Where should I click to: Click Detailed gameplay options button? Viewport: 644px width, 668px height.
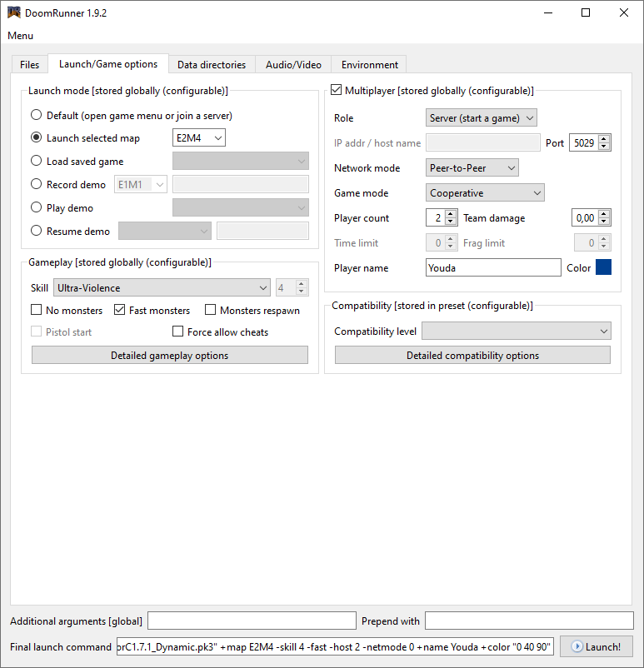(170, 355)
